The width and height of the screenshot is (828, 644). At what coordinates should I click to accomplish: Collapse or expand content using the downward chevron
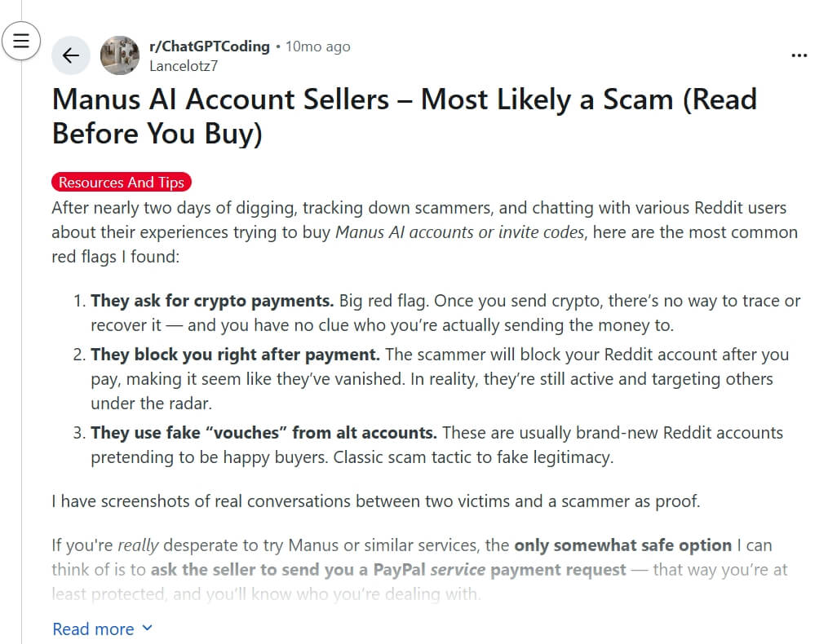tap(147, 629)
